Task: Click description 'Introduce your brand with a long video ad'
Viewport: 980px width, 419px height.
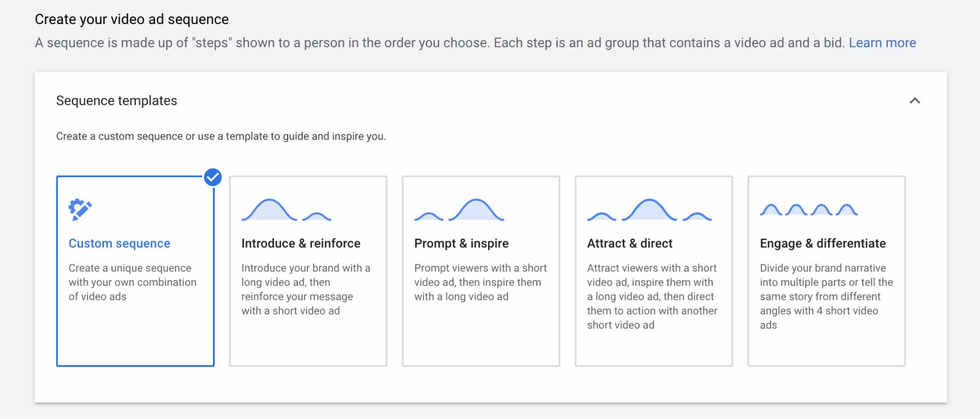Action: (x=305, y=289)
